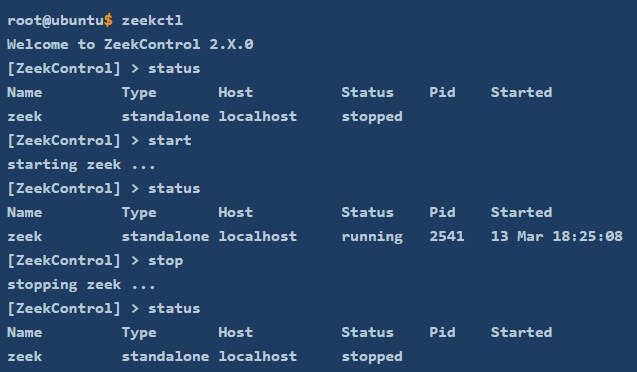Click the last stopped status value
637x372 pixels.
click(372, 357)
